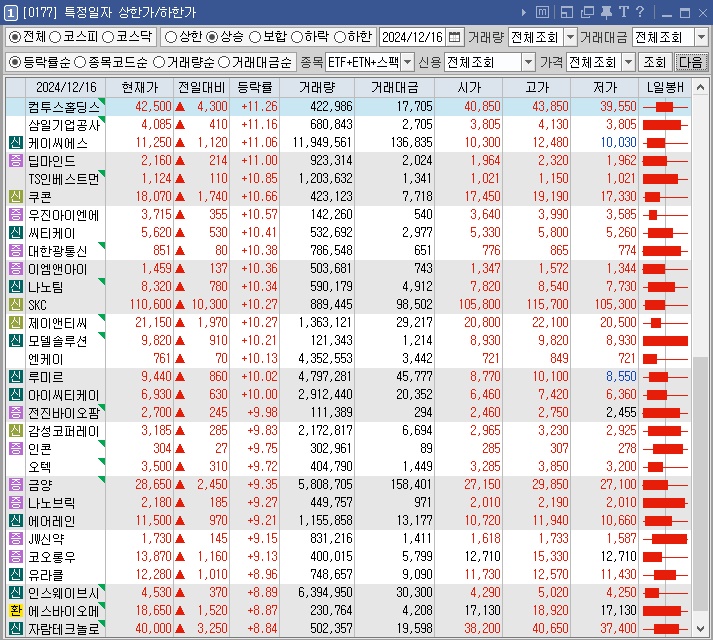
Task: Click the 신 badge beside 에어레인
Action: point(15,520)
